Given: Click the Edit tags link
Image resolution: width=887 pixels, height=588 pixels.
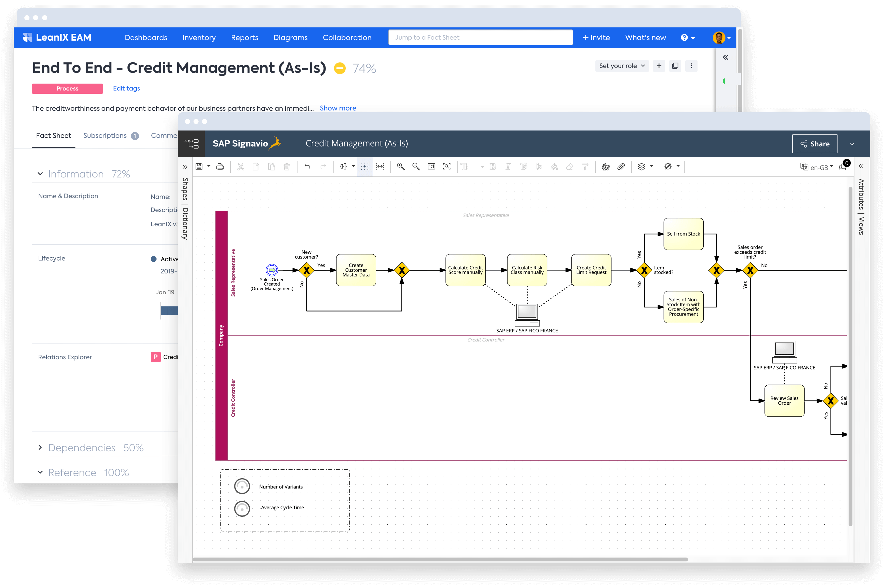Looking at the screenshot, I should coord(126,89).
